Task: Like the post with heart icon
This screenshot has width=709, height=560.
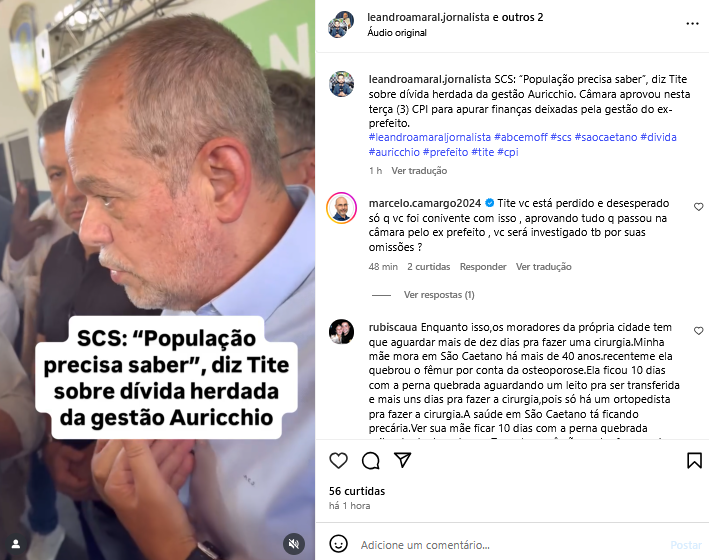Action: pos(338,460)
